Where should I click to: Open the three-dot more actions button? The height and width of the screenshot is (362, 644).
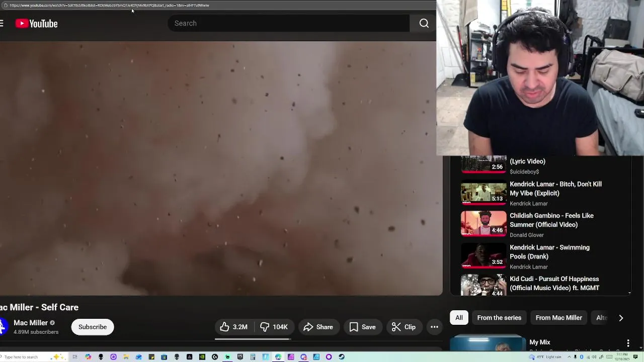click(x=434, y=327)
